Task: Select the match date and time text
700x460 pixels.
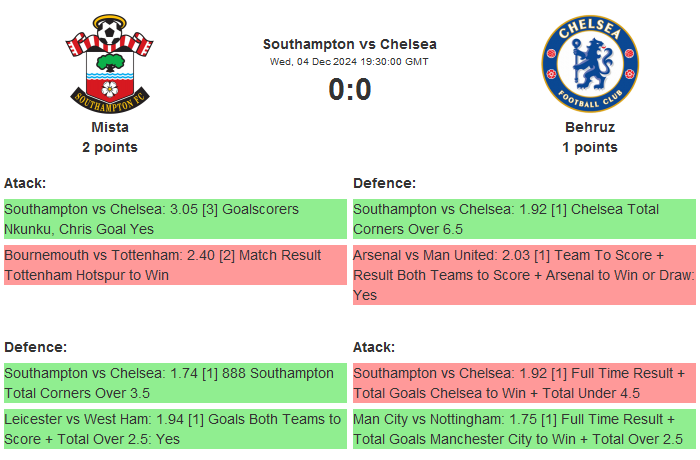Action: tap(349, 61)
